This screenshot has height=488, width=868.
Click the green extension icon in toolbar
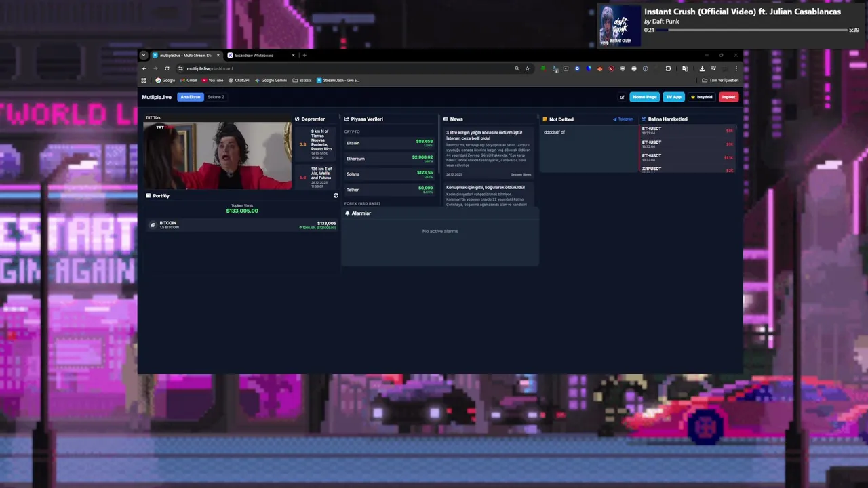point(542,68)
